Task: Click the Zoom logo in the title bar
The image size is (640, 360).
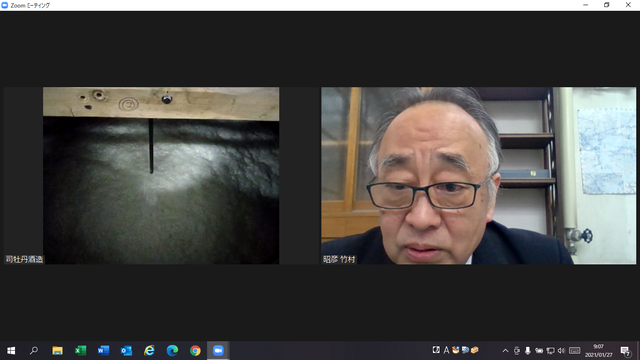Action: (x=4, y=5)
